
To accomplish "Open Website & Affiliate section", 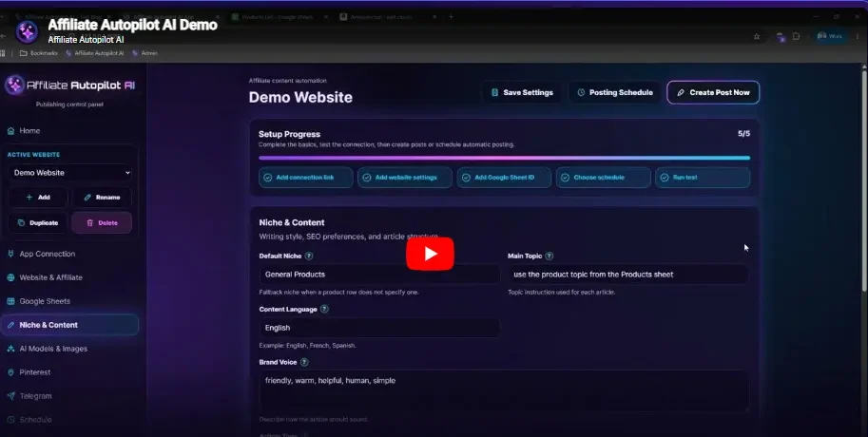I will pos(50,277).
